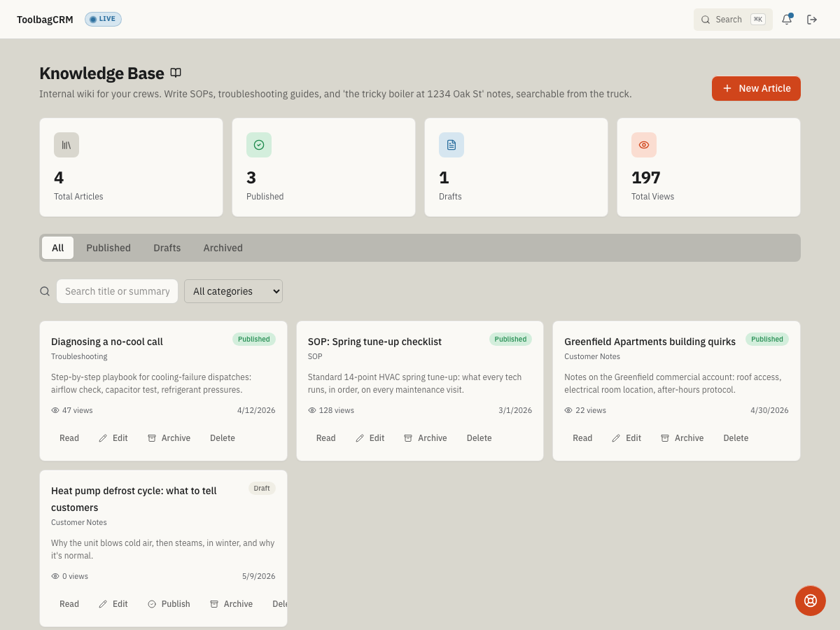Click the LIVE status badge

coord(103,19)
